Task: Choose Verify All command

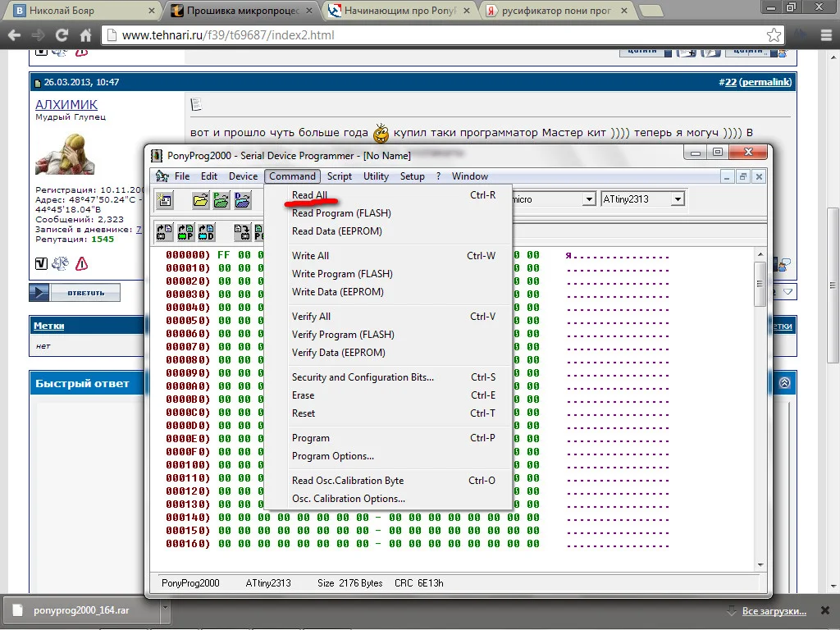Action: (388, 317)
